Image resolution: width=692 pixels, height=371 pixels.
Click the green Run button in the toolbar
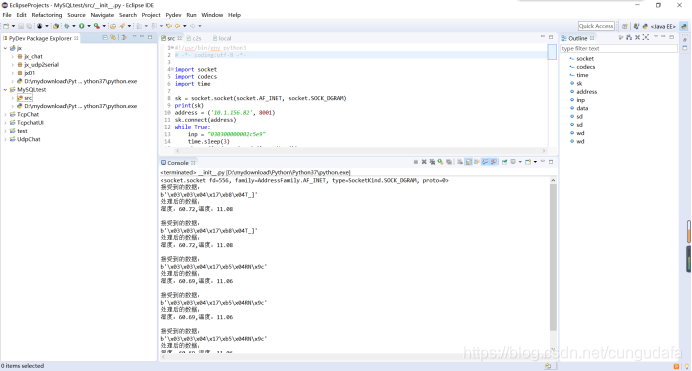(x=82, y=26)
